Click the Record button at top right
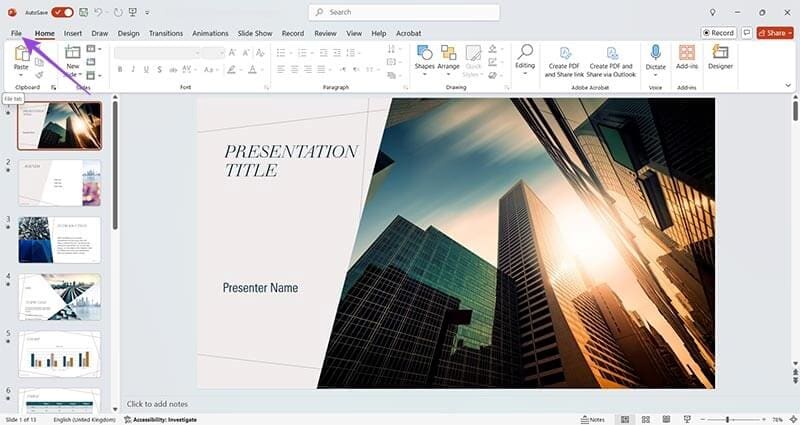The image size is (800, 425). (x=718, y=33)
